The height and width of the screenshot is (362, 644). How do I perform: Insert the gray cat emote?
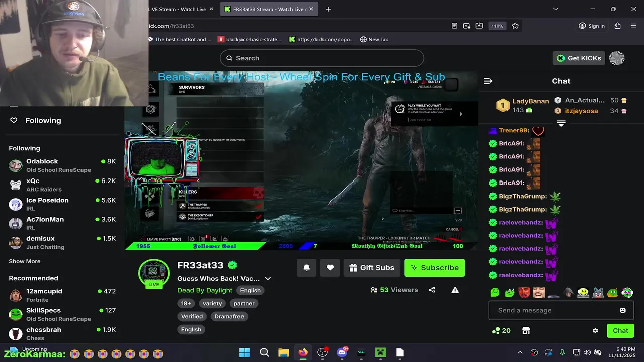pyautogui.click(x=598, y=293)
